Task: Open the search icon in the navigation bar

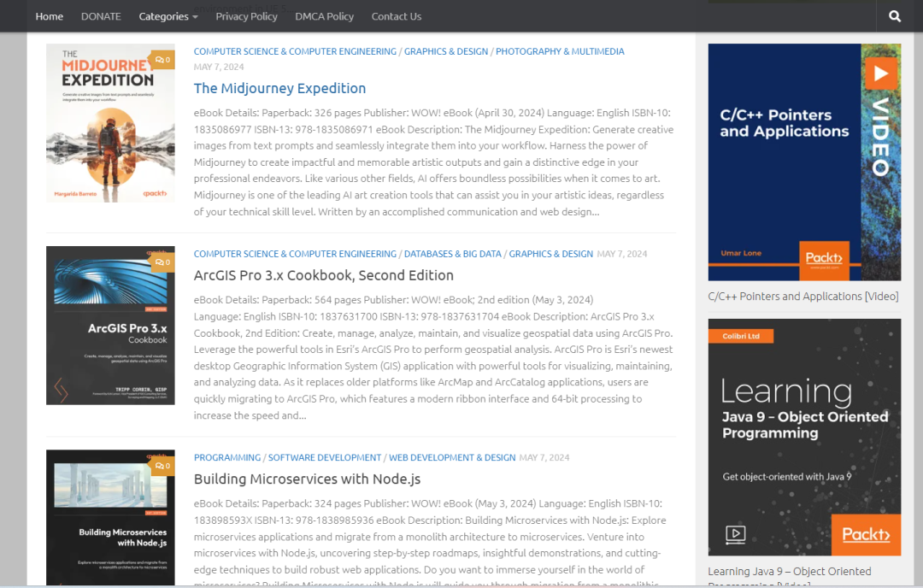Action: pyautogui.click(x=894, y=16)
